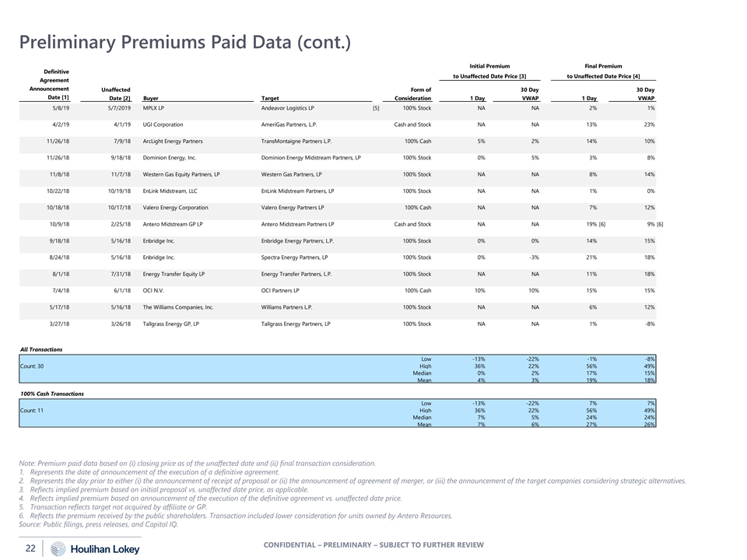
Task: Click target cell 'Valero Energy Partners LP'
Action: 293,208
